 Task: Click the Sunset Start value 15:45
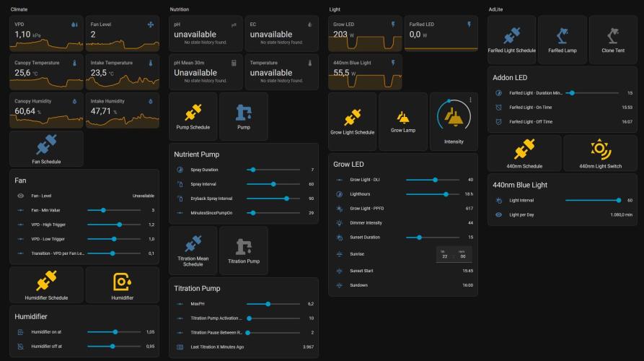[468, 271]
